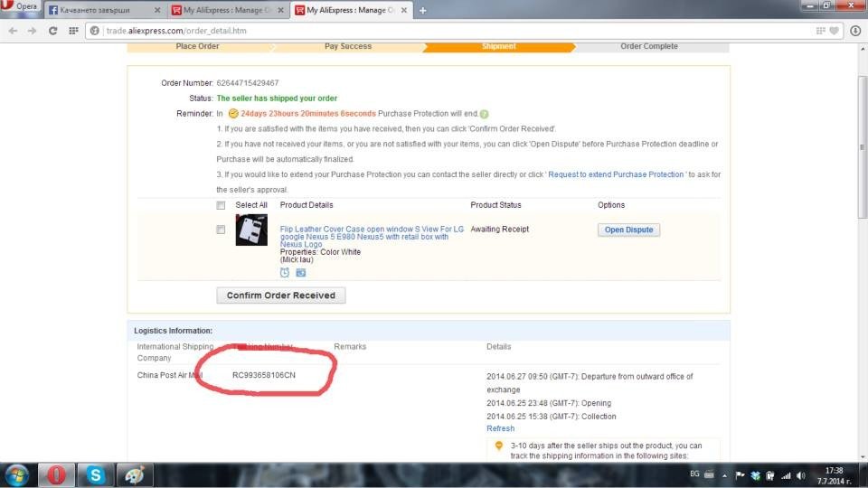The height and width of the screenshot is (488, 868).
Task: Reload the page with the refresh icon
Action: [53, 30]
